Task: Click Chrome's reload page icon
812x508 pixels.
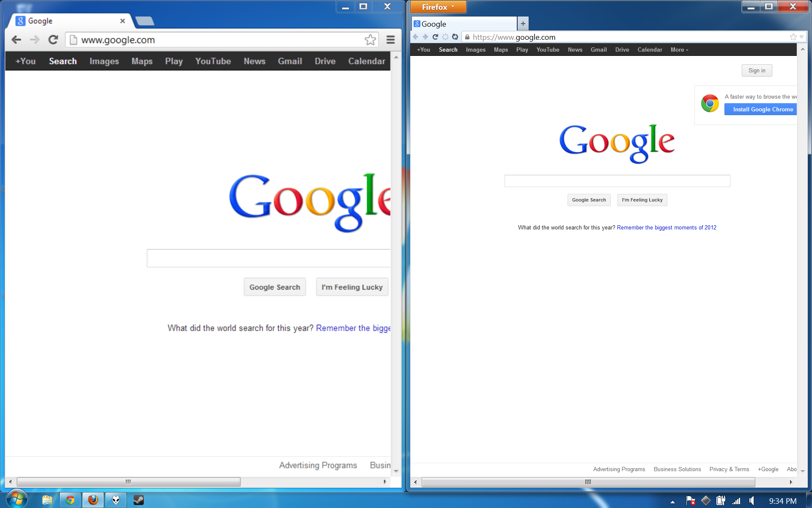Action: 53,40
